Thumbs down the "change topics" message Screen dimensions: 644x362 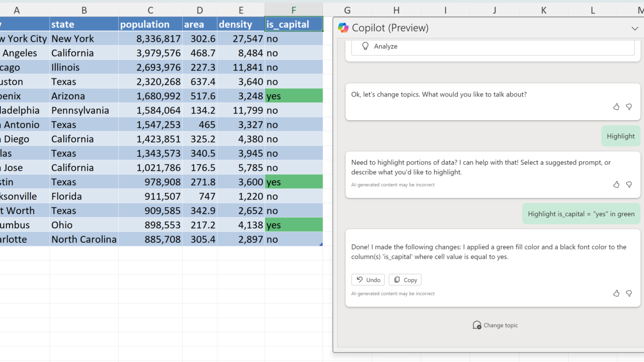(629, 107)
